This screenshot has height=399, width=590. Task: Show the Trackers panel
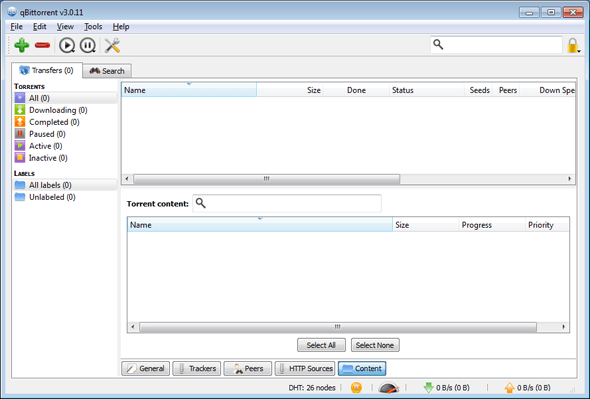click(x=196, y=369)
